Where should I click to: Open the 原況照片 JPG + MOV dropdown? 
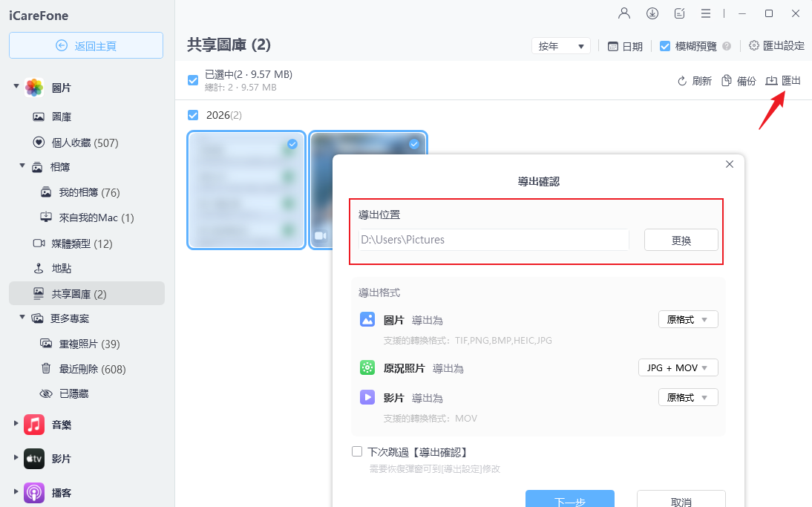[678, 367]
